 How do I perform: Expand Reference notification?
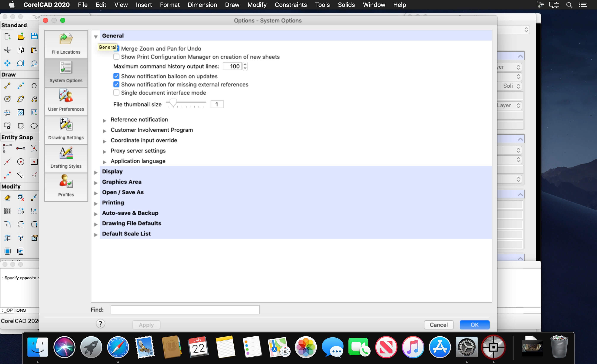[x=104, y=120]
